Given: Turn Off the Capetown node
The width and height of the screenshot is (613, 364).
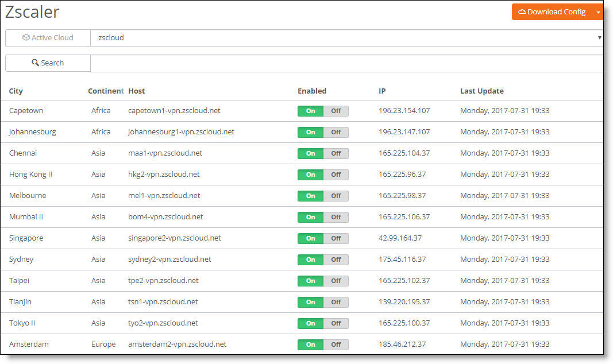Looking at the screenshot, I should coord(336,111).
